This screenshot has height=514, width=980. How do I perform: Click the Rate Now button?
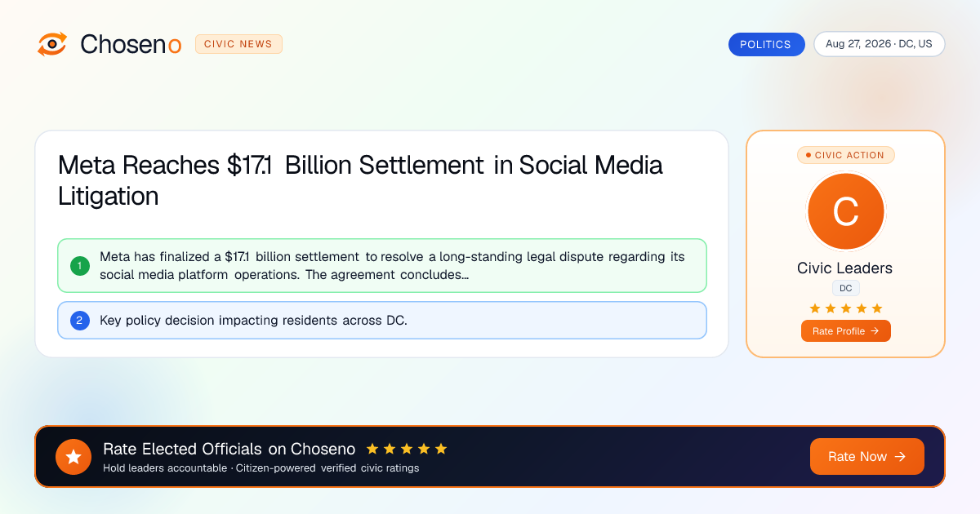point(867,457)
